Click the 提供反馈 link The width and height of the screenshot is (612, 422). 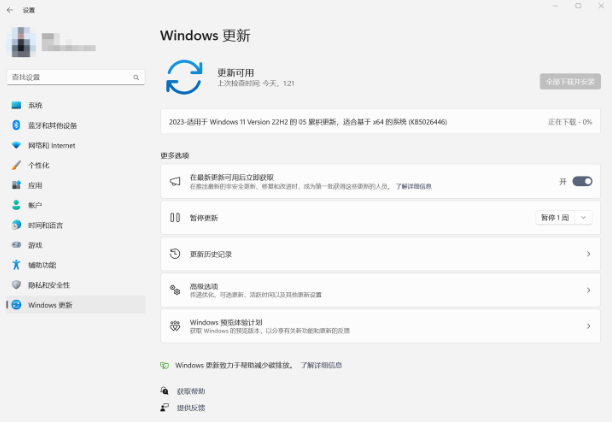point(191,408)
